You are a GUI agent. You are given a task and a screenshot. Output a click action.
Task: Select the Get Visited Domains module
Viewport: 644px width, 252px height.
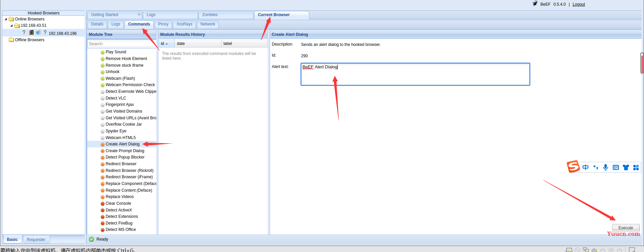(124, 111)
